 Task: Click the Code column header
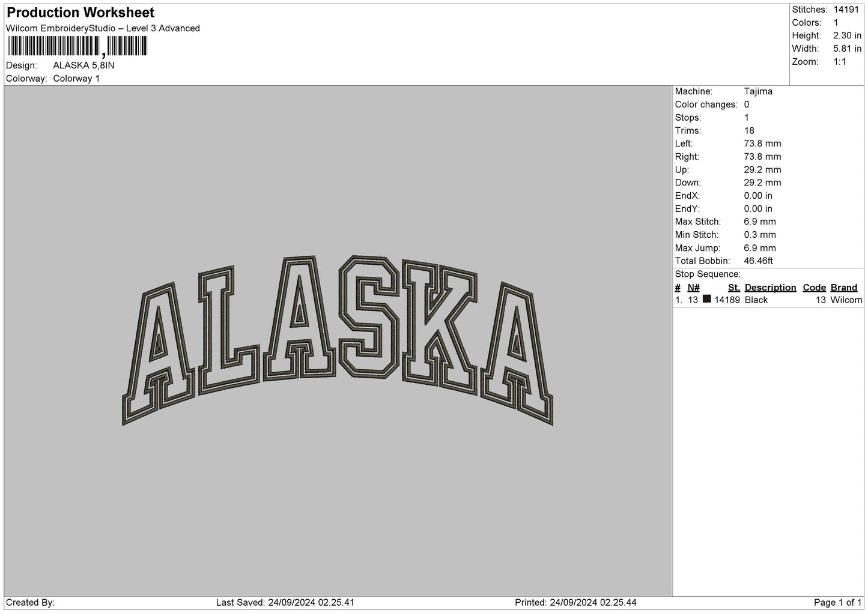coord(815,288)
